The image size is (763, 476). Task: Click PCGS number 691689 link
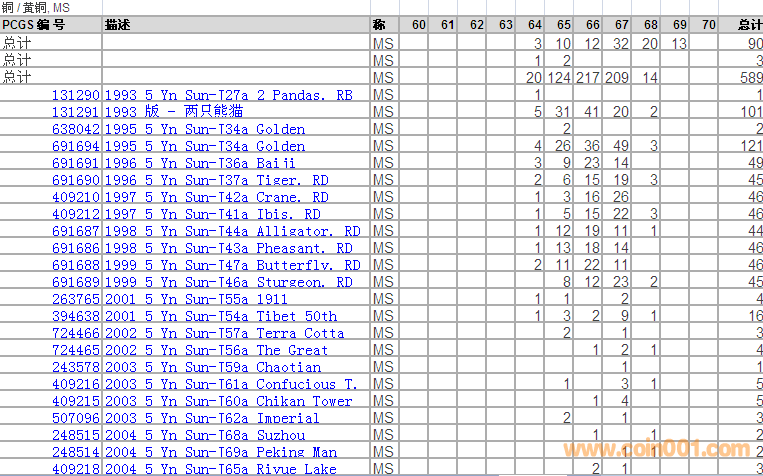click(76, 282)
